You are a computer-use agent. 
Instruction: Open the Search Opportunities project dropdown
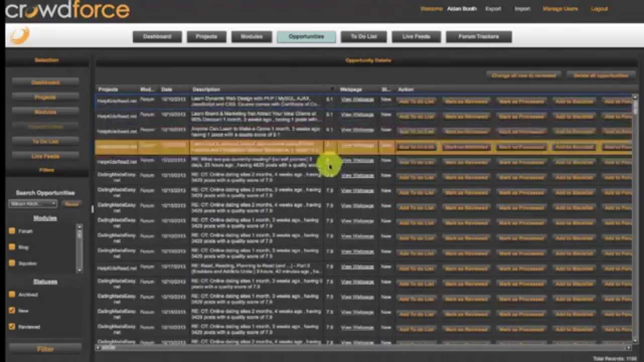click(x=33, y=204)
